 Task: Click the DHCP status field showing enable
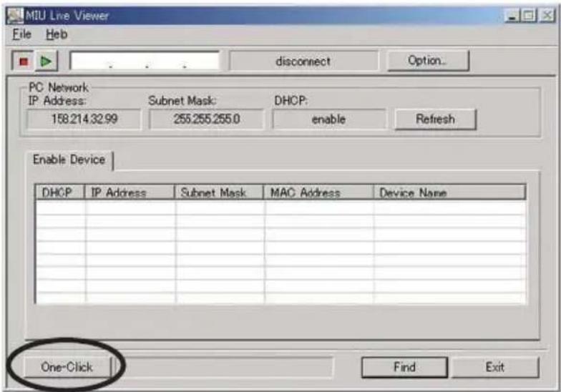pos(329,119)
